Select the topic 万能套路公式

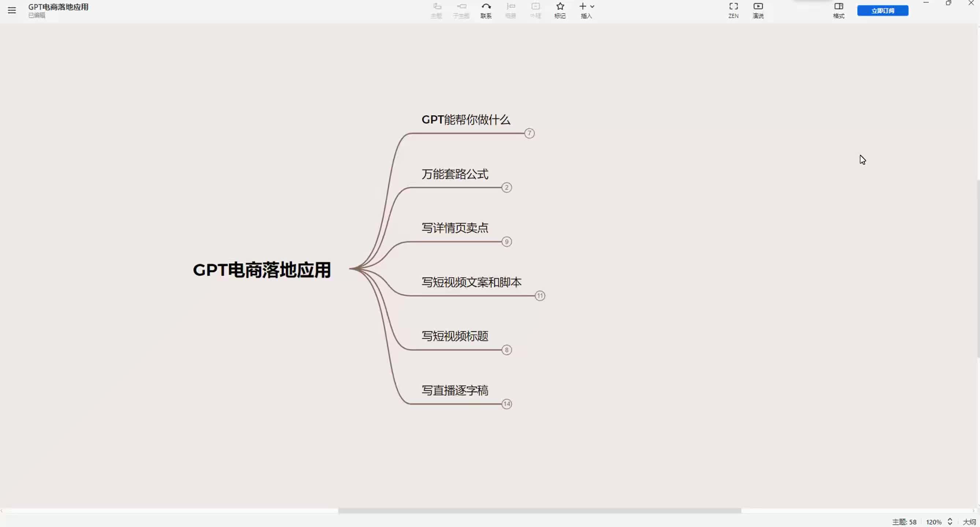tap(454, 174)
